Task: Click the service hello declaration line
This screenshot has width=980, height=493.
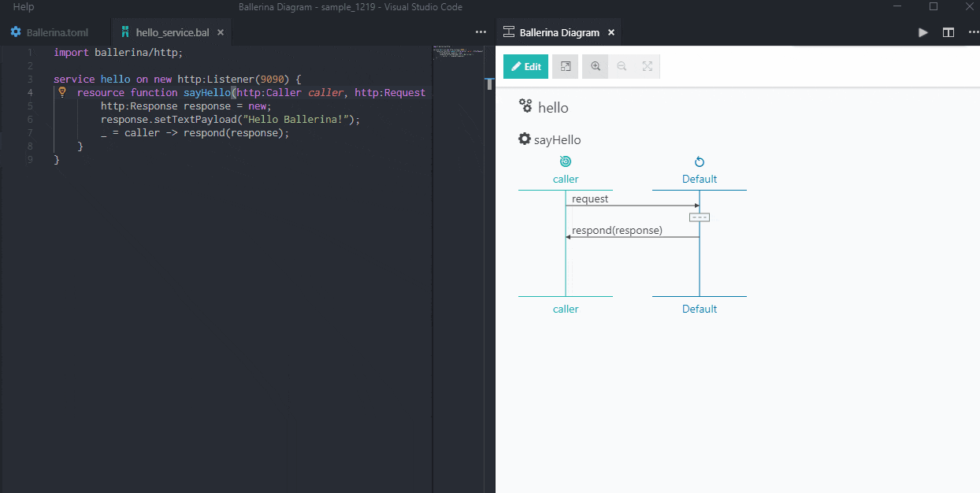Action: click(x=178, y=80)
